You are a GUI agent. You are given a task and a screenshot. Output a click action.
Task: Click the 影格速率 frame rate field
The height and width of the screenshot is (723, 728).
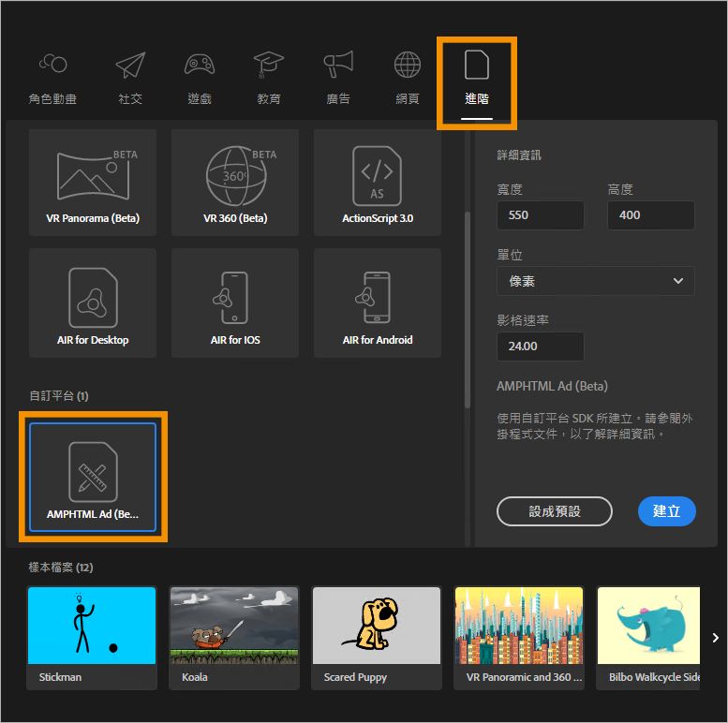click(541, 347)
